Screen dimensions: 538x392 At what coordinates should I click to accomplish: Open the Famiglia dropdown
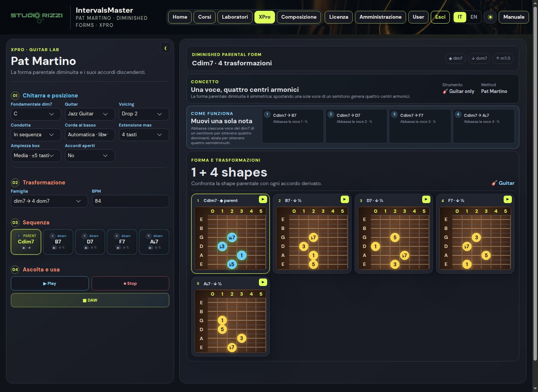coord(49,201)
